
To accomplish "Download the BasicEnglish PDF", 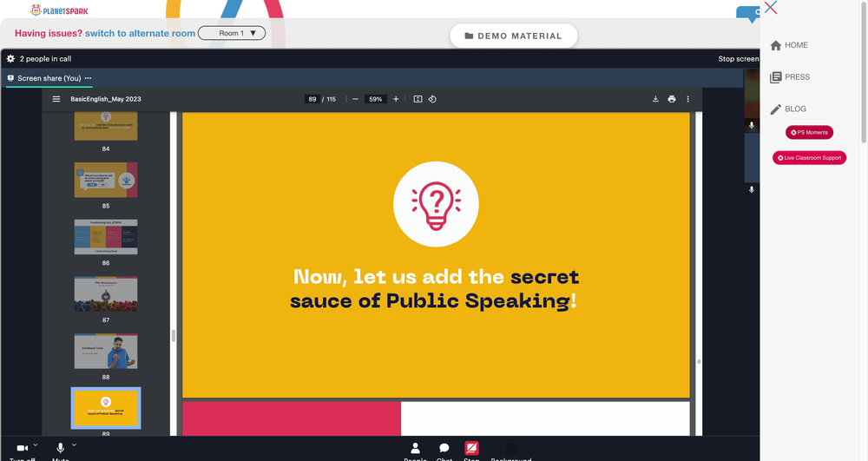I will pos(655,99).
